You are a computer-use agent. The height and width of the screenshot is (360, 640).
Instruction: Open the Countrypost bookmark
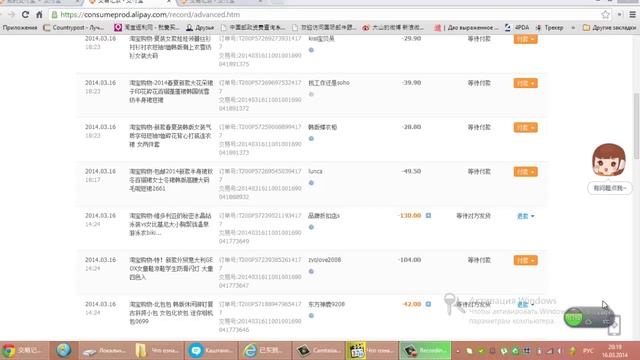point(73,28)
